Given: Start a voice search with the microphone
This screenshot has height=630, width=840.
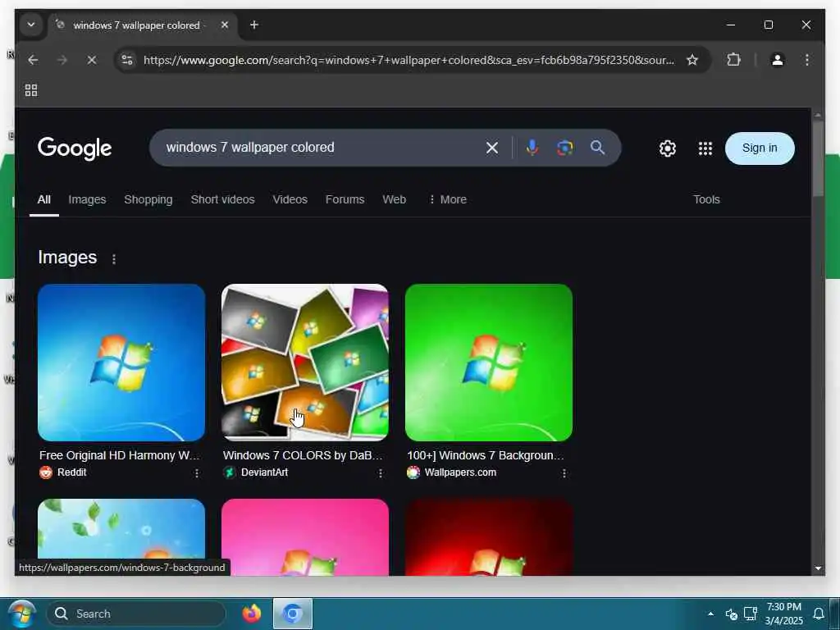Looking at the screenshot, I should 532,148.
